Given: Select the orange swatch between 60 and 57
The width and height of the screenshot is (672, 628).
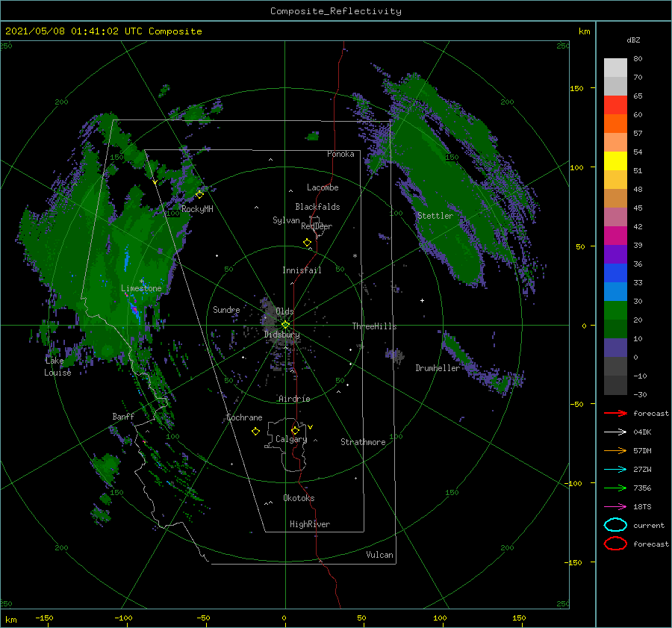Looking at the screenshot, I should (615, 124).
